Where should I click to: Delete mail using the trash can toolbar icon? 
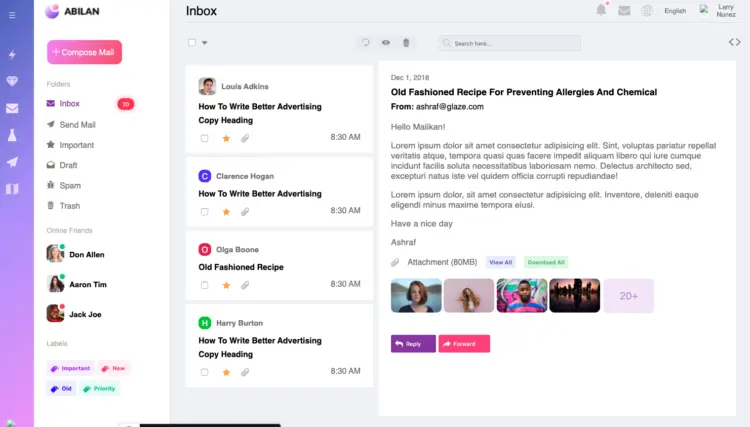click(x=406, y=43)
